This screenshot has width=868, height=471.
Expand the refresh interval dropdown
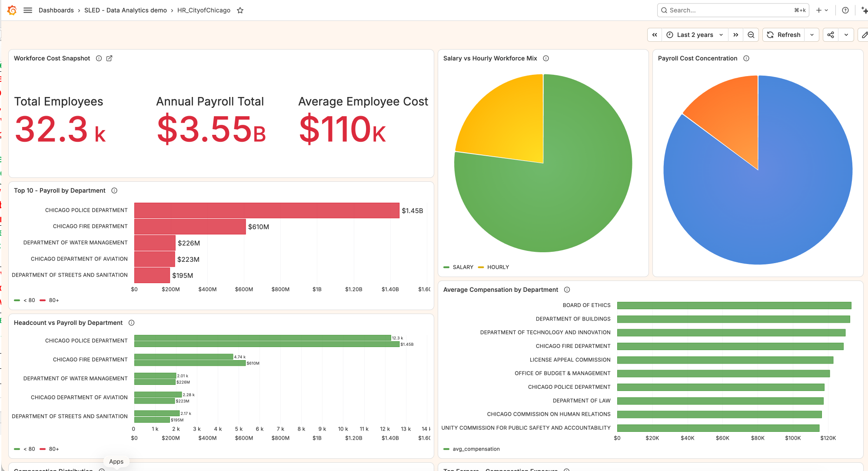pyautogui.click(x=812, y=35)
